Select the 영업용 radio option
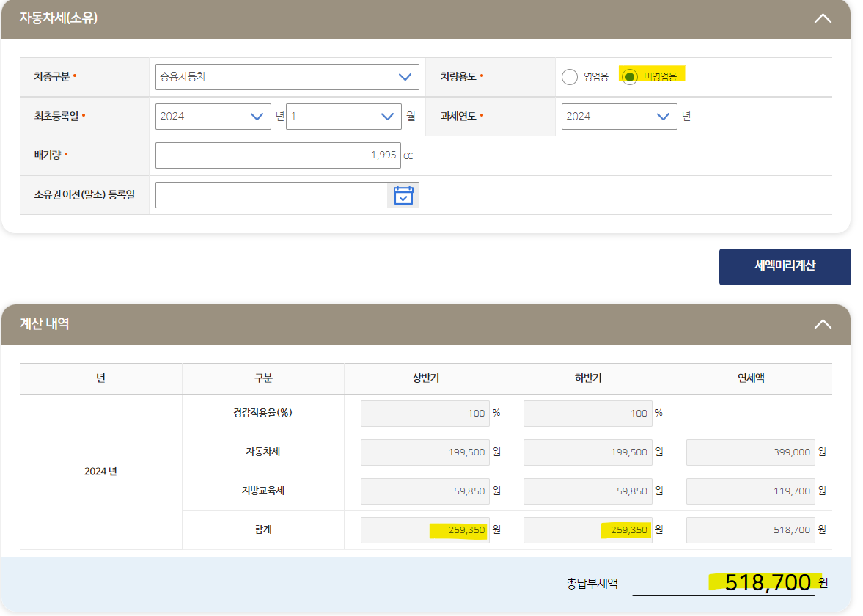The width and height of the screenshot is (863, 616). pos(570,77)
